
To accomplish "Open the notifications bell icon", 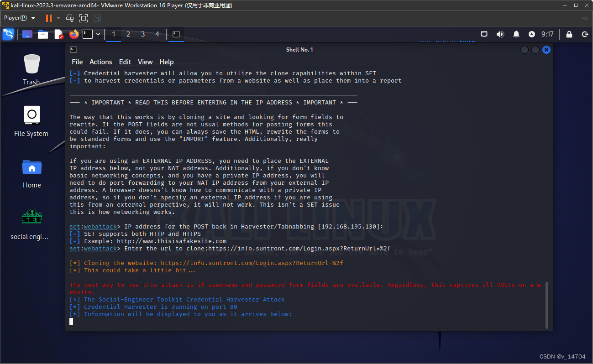I will (516, 34).
